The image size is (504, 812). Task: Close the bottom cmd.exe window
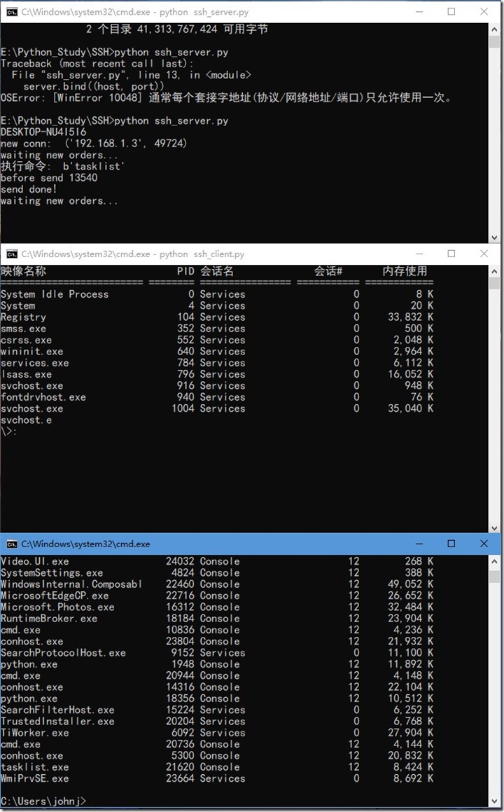[x=484, y=544]
